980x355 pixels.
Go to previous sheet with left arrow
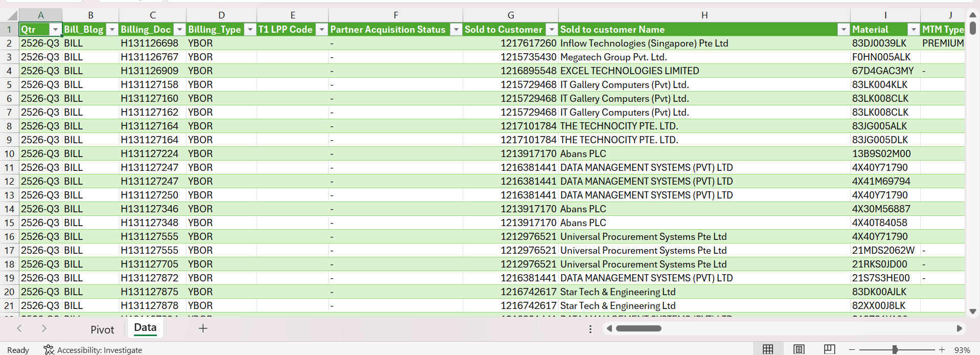[x=19, y=328]
